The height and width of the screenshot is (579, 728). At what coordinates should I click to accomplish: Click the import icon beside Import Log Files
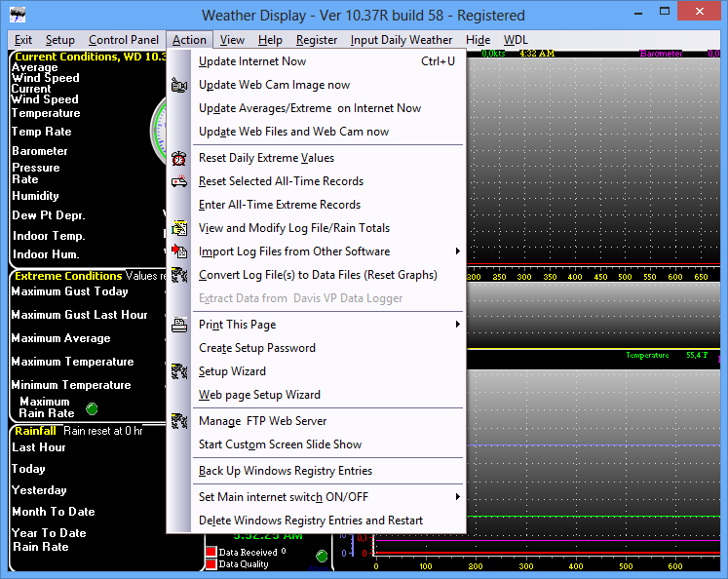point(178,251)
